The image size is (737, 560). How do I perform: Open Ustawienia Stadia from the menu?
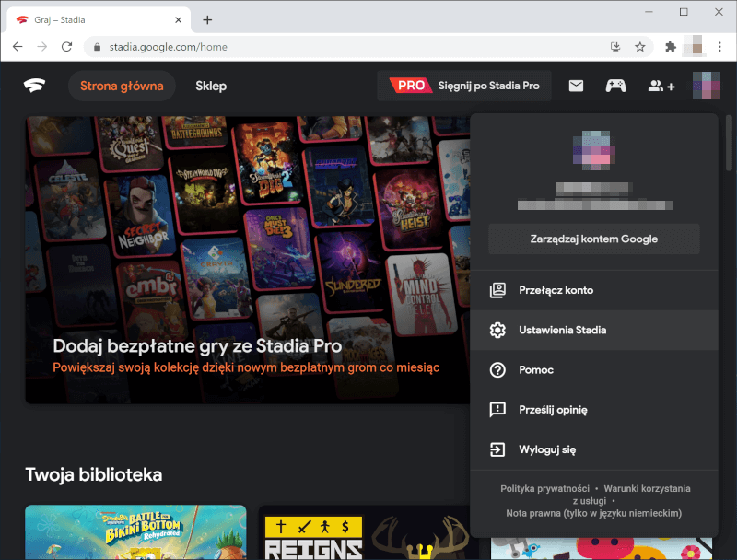pyautogui.click(x=562, y=330)
